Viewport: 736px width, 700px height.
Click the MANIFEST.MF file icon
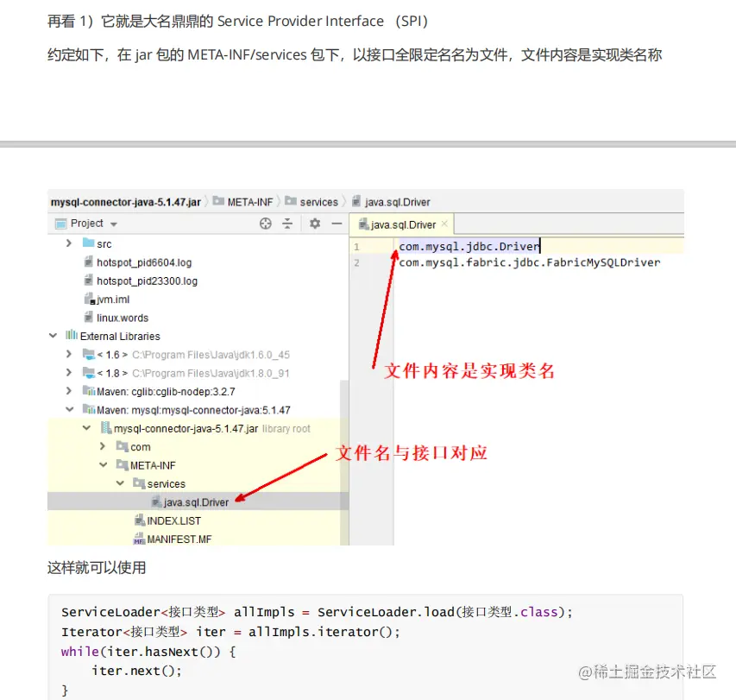click(x=139, y=539)
